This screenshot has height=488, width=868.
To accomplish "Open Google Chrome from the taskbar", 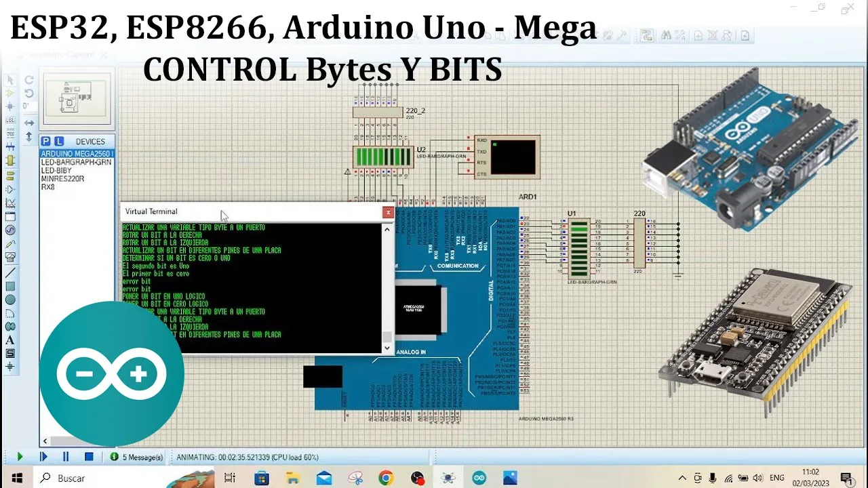I will (x=386, y=478).
